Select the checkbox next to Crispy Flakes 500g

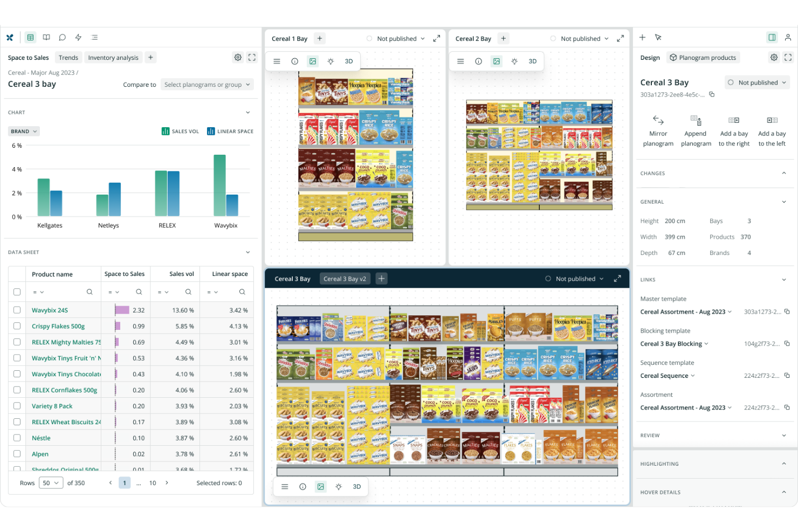point(17,326)
